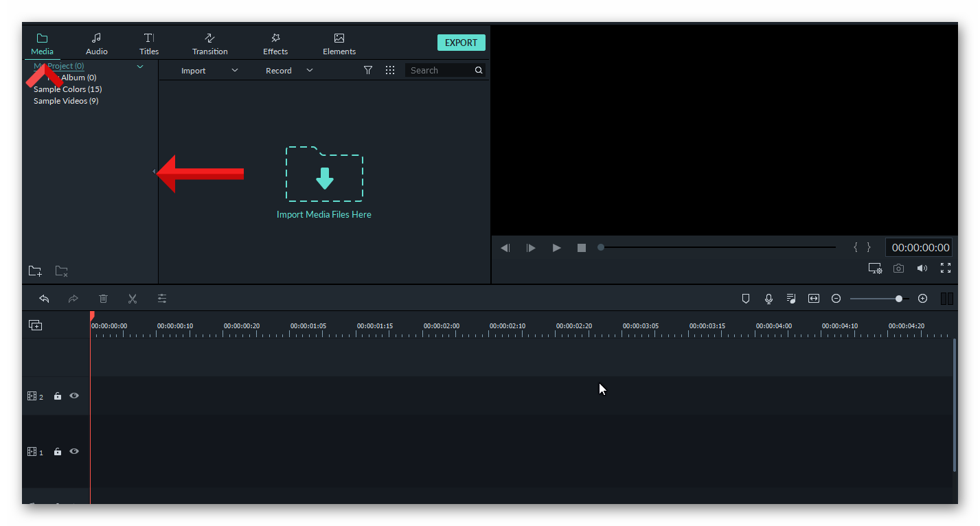This screenshot has width=980, height=526.
Task: Select Sample Colors (15) folder
Action: 67,89
